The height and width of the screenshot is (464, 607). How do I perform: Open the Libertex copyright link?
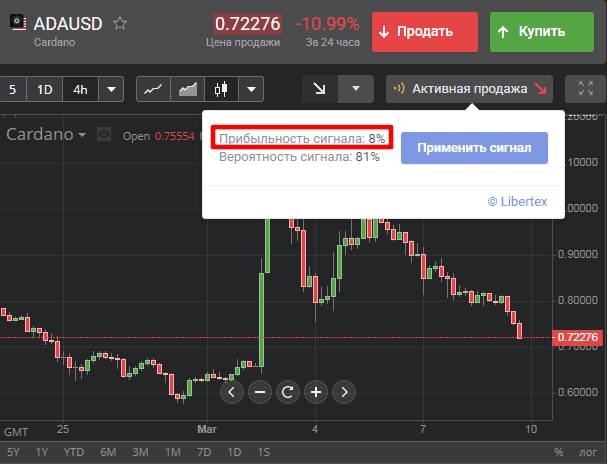coord(517,202)
